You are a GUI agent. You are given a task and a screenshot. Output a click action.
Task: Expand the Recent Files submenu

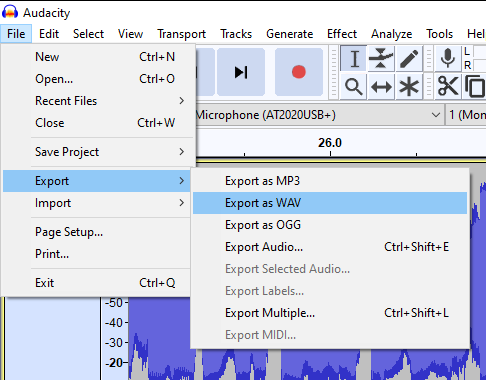tap(110, 101)
